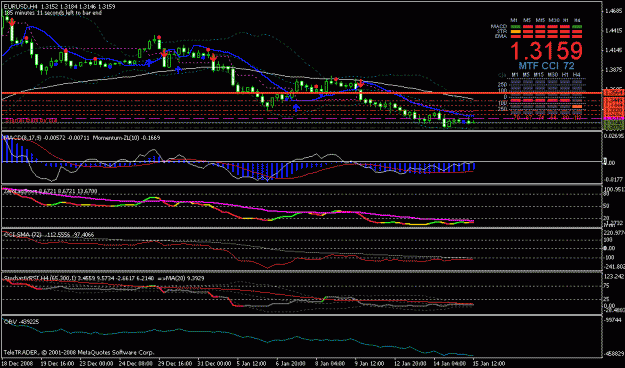Select the green MACD H4 signal block
Screen dimensions: 625x368
pos(577,27)
